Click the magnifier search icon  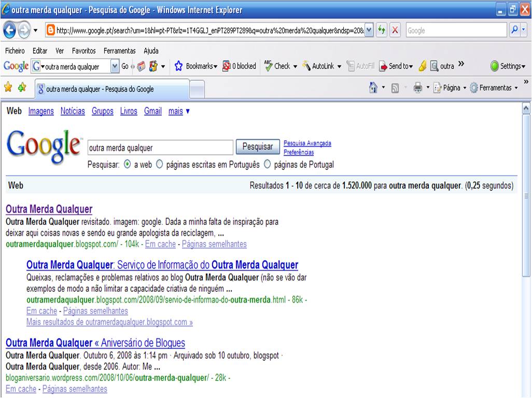coord(514,30)
